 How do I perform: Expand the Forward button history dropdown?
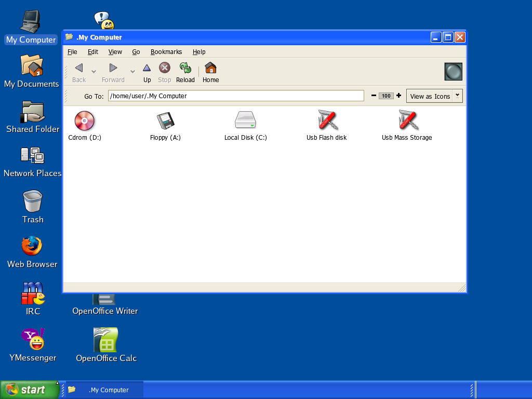pos(132,72)
